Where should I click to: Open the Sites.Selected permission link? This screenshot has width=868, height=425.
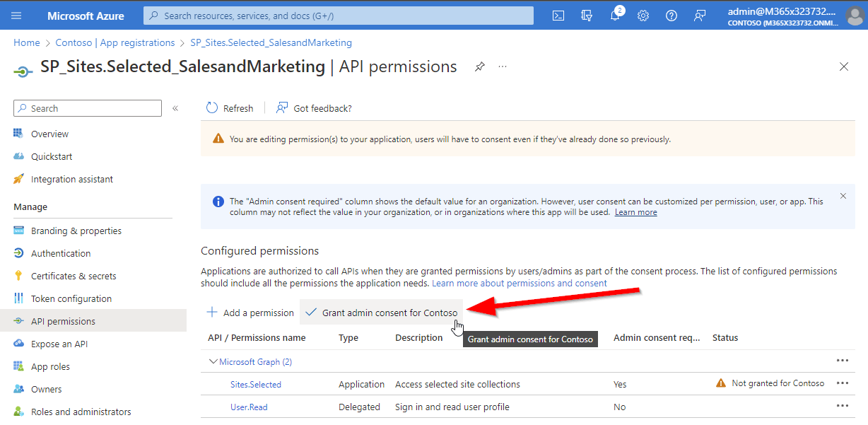pos(256,385)
